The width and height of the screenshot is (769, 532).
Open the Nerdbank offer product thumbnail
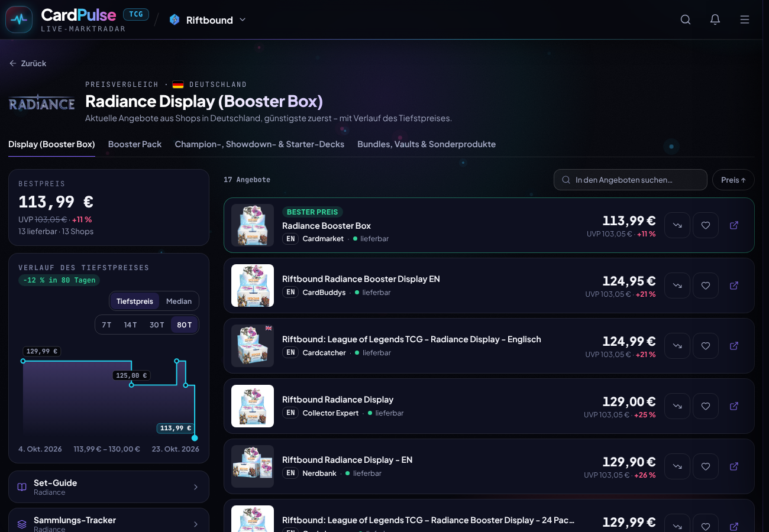[x=253, y=466]
